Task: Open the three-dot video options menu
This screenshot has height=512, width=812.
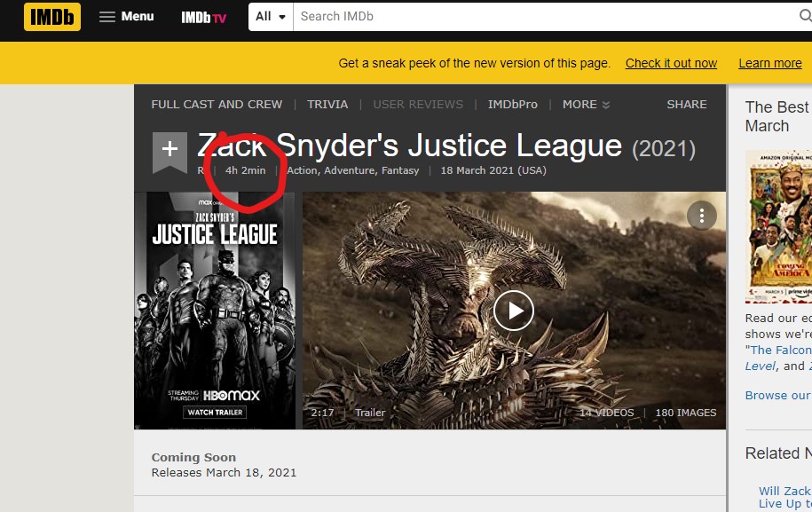Action: click(x=702, y=216)
